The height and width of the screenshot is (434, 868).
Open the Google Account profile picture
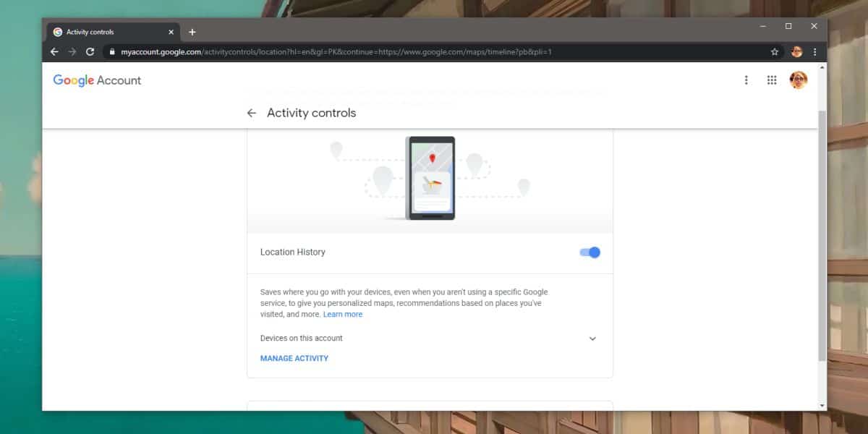[x=799, y=80]
